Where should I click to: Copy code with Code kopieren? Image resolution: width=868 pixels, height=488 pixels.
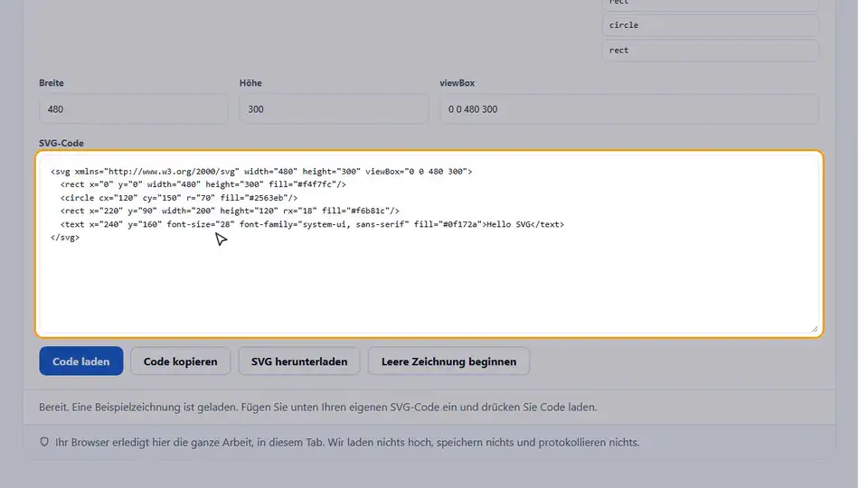coord(180,361)
